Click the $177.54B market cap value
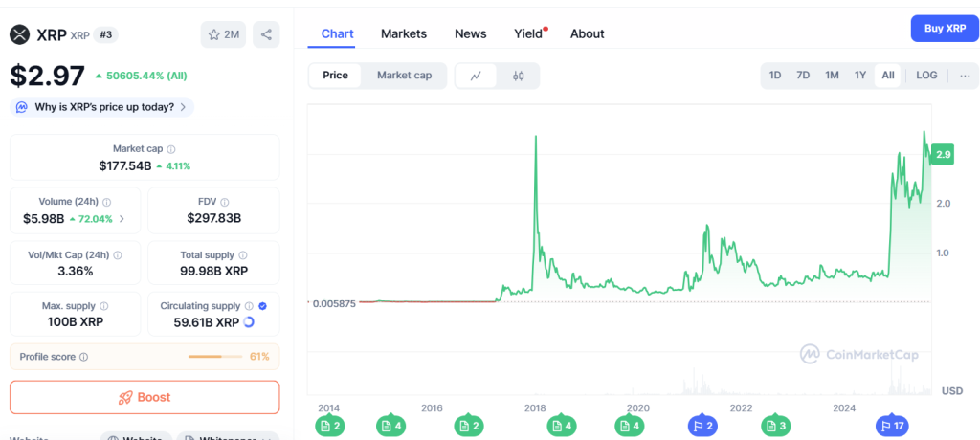 (x=124, y=166)
